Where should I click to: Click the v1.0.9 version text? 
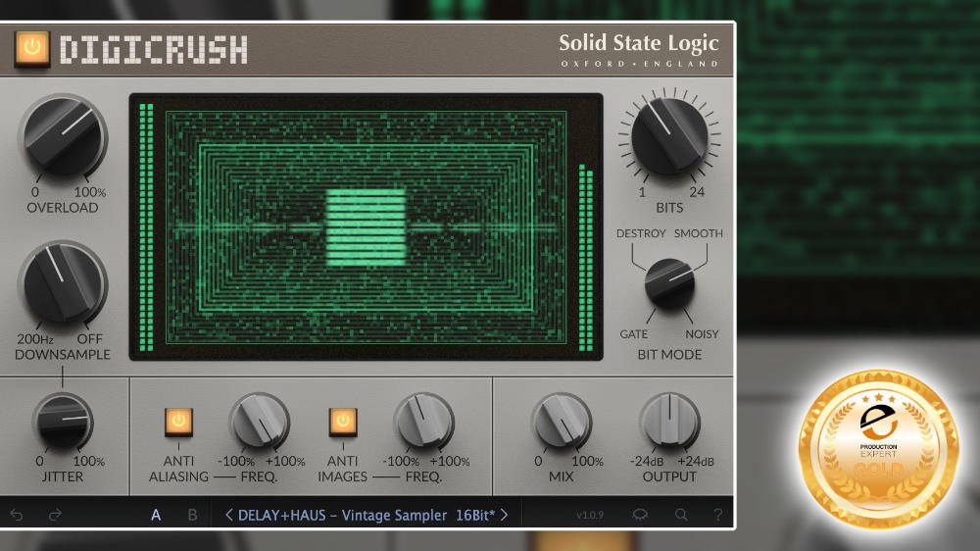590,516
